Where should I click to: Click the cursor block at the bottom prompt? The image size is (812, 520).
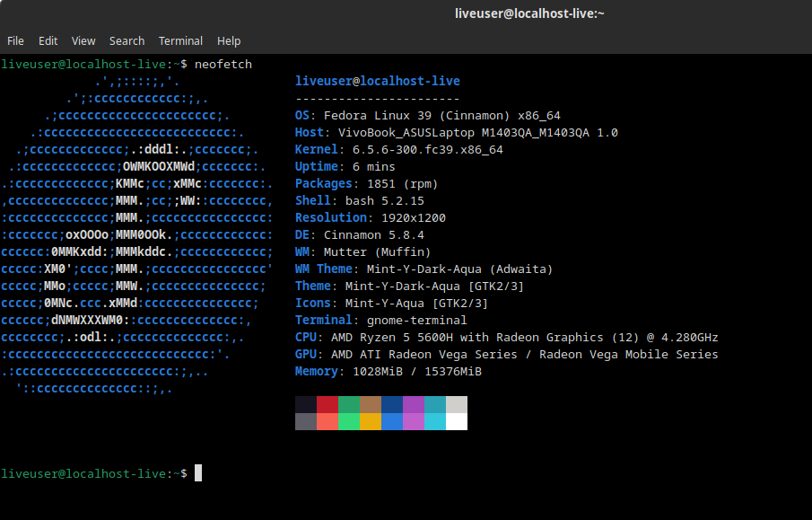[198, 473]
